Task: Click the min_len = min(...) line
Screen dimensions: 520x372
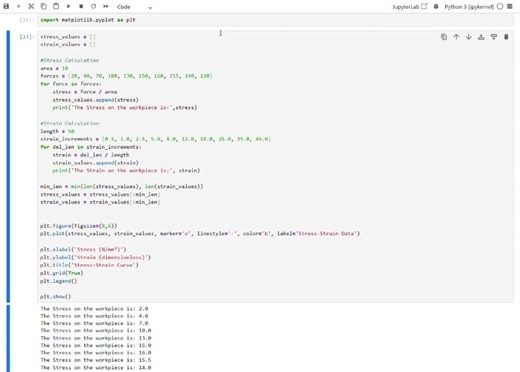Action: pyautogui.click(x=121, y=186)
